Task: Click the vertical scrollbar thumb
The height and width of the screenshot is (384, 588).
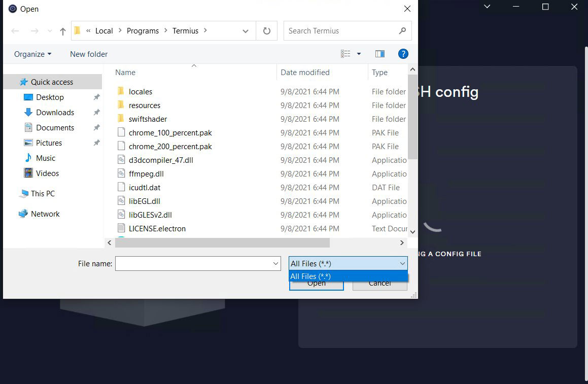Action: pyautogui.click(x=412, y=117)
